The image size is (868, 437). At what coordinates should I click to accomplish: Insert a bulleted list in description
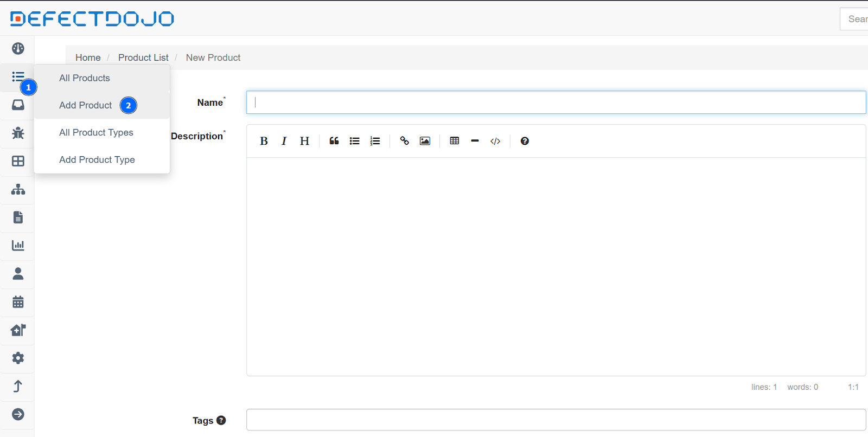355,141
